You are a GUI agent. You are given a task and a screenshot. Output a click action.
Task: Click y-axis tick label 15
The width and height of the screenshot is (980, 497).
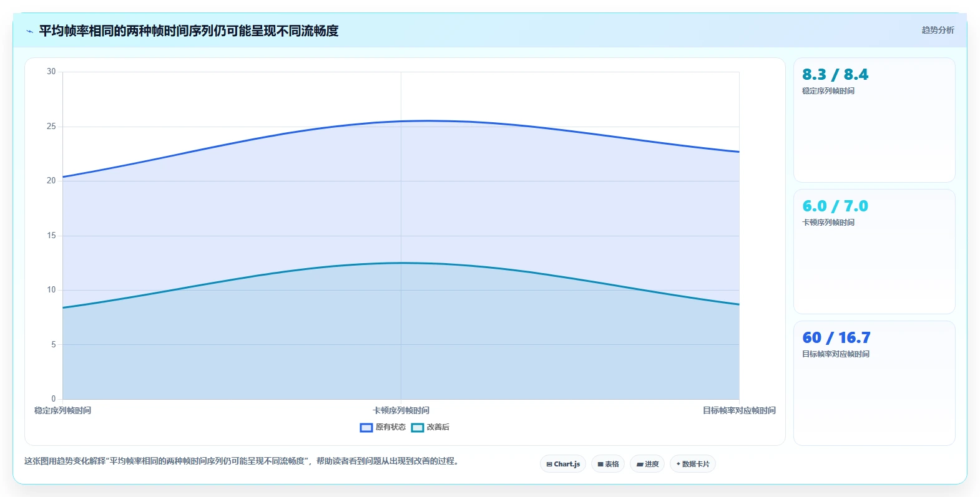51,236
